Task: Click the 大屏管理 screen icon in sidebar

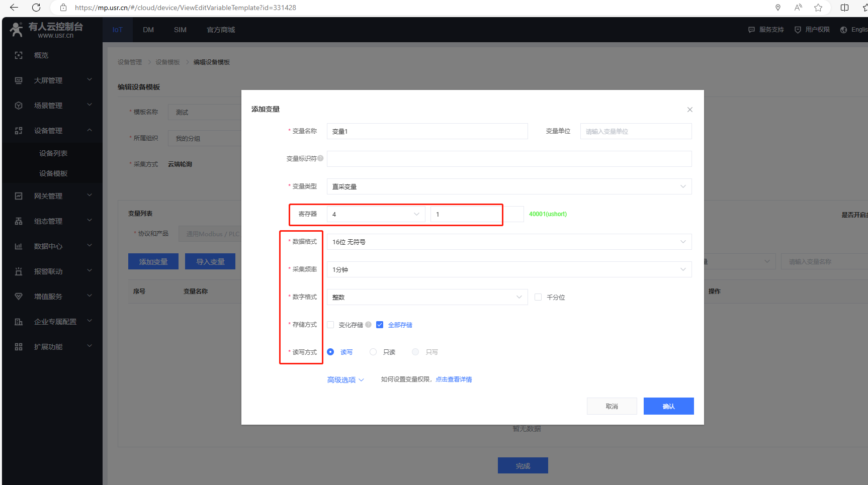Action: coord(19,80)
